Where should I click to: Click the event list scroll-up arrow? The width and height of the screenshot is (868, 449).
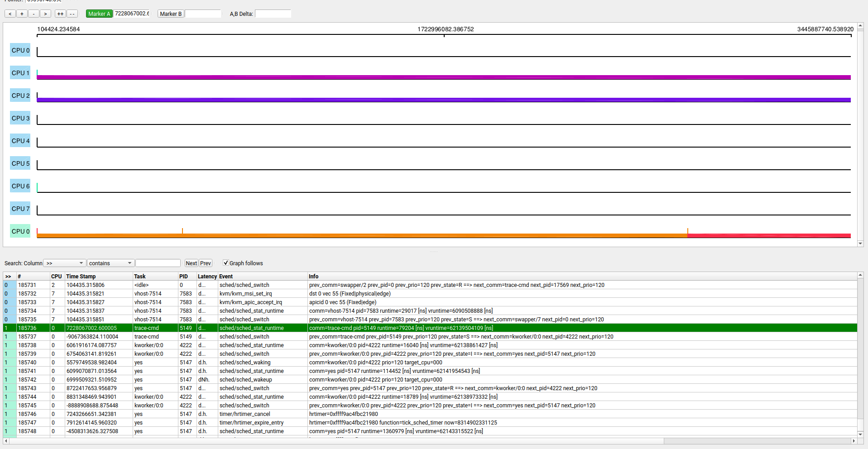[x=860, y=275]
